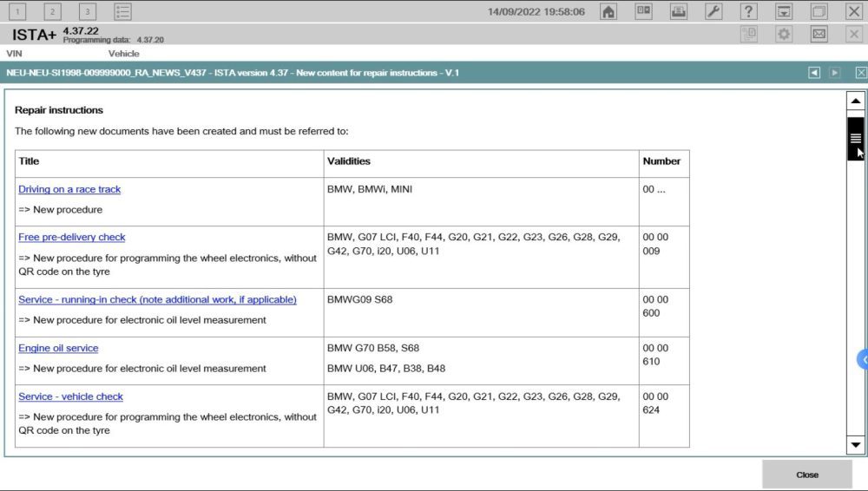
Task: Click the Programming data 4.37.20 label
Action: pyautogui.click(x=114, y=40)
